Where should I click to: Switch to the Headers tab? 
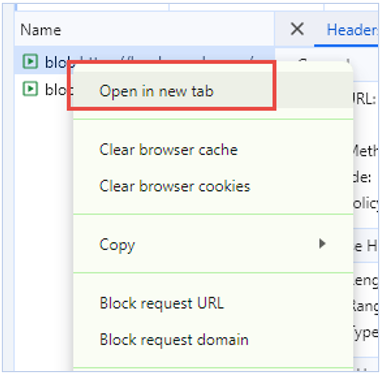352,30
